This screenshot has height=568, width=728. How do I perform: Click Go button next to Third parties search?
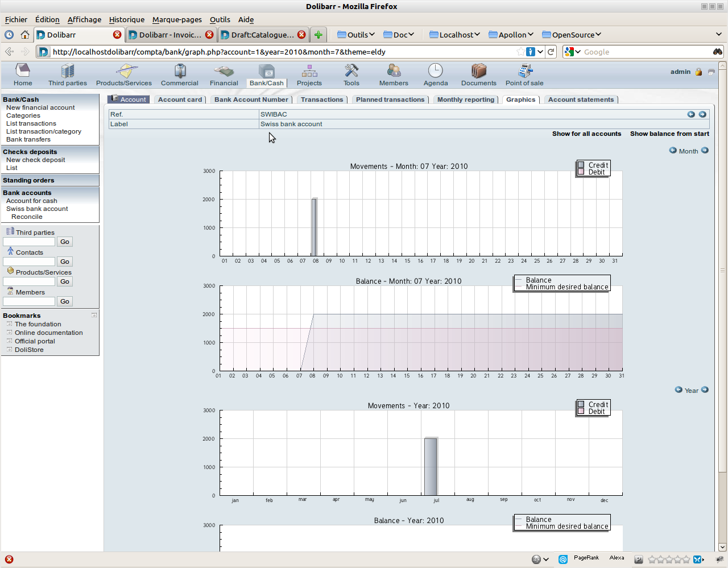65,242
